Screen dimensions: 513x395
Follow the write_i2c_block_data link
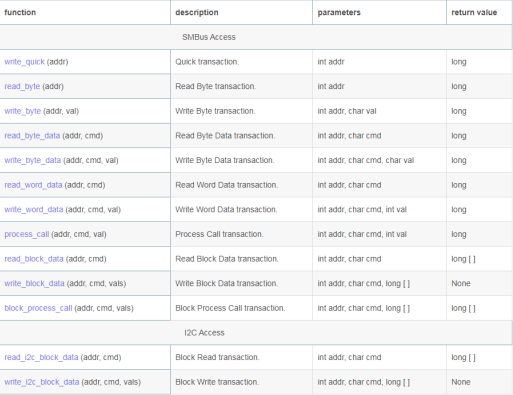42,382
